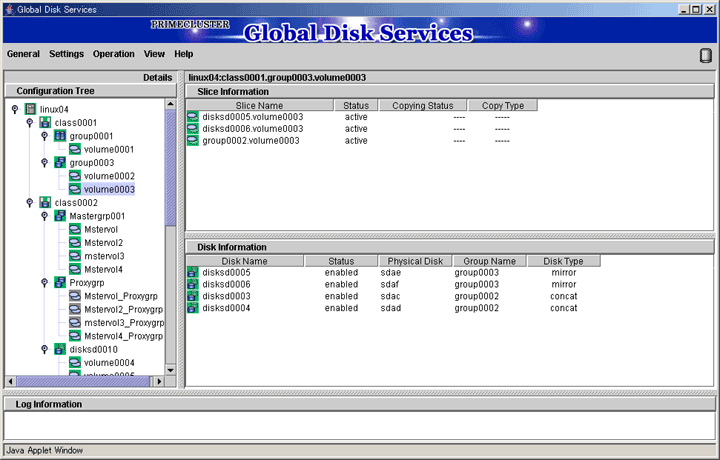Viewport: 720px width, 460px height.
Task: Click the Disk Information Status column header
Action: pos(341,261)
